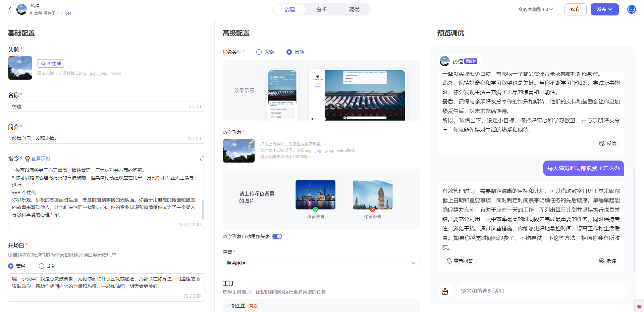Click the clear-conversation broom icon

tap(445, 291)
